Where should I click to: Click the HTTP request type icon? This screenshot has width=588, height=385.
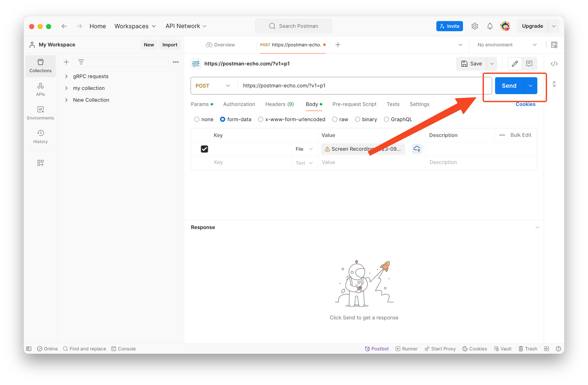click(x=196, y=64)
